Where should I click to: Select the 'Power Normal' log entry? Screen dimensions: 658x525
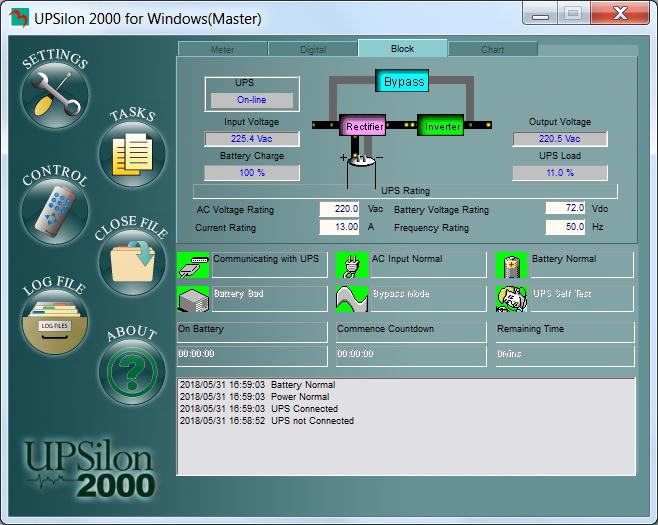coord(255,397)
